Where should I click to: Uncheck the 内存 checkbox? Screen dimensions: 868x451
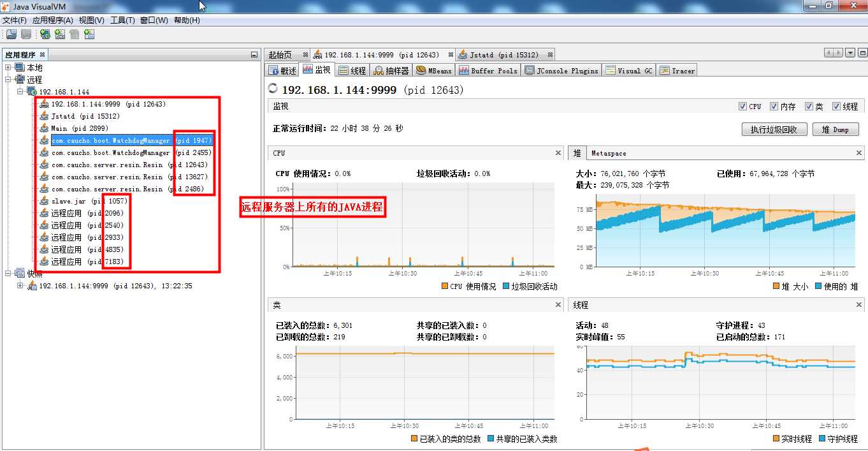[x=774, y=107]
